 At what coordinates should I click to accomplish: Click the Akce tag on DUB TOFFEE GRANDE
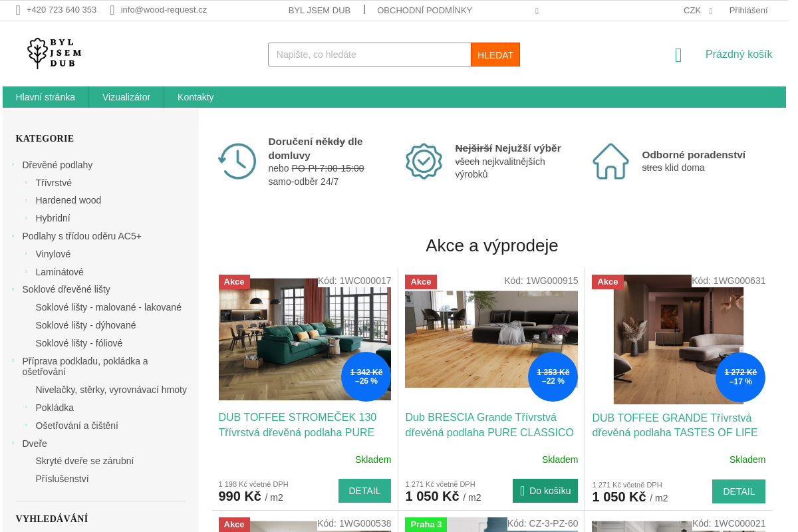pos(608,282)
